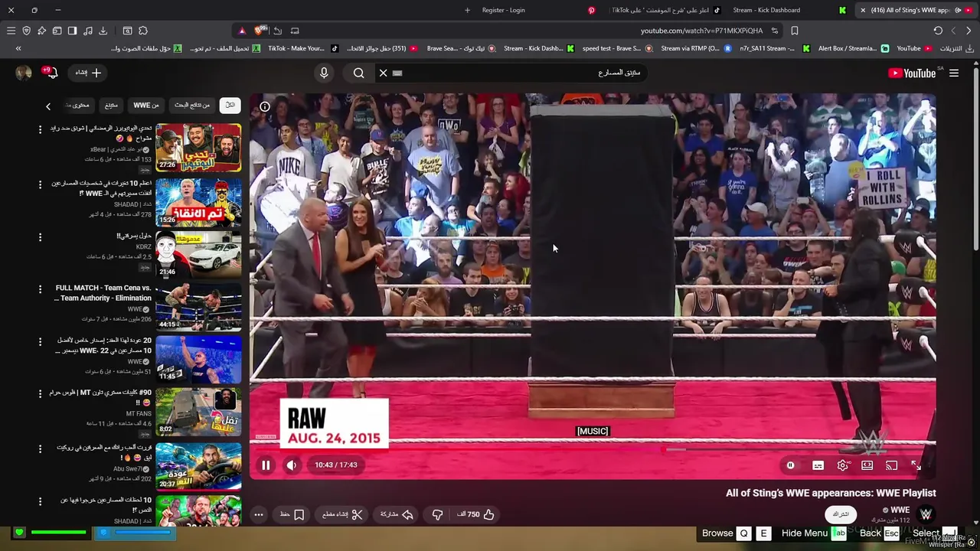Open 'FULL MATCH - Team Cena vs. Team Authority' title
Image resolution: width=980 pixels, height=551 pixels.
[103, 293]
